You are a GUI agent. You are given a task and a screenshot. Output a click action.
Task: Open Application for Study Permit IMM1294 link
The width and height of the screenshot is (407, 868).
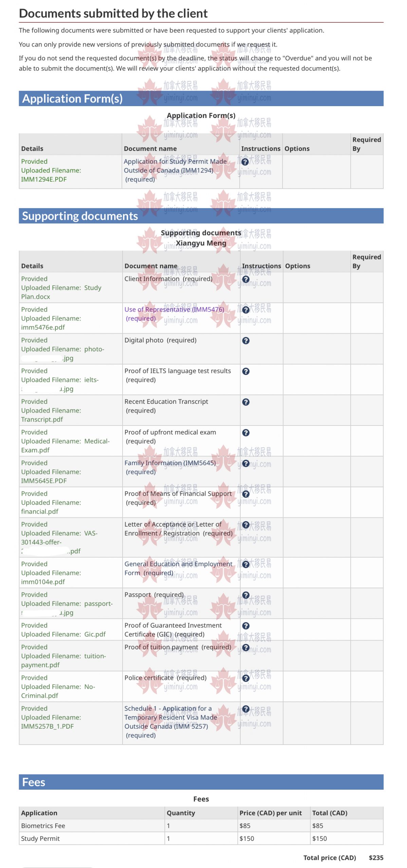click(x=175, y=166)
